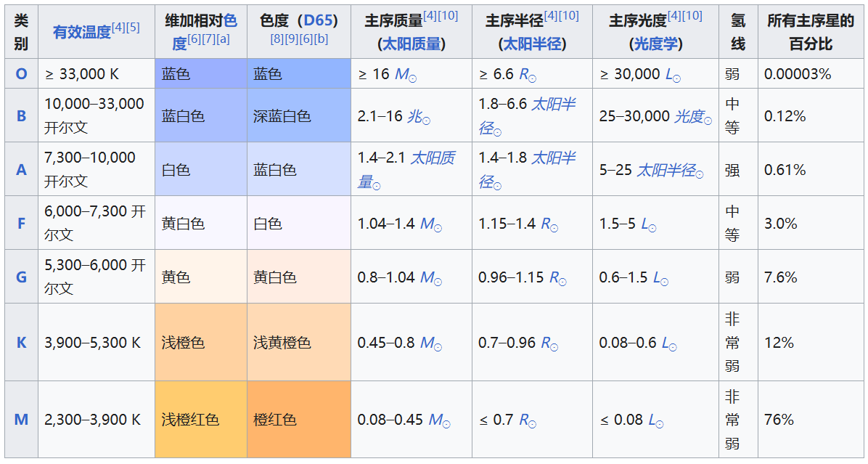This screenshot has width=868, height=464.
Task: Click the 深蓝白色 color cell in class B row
Action: (x=298, y=116)
